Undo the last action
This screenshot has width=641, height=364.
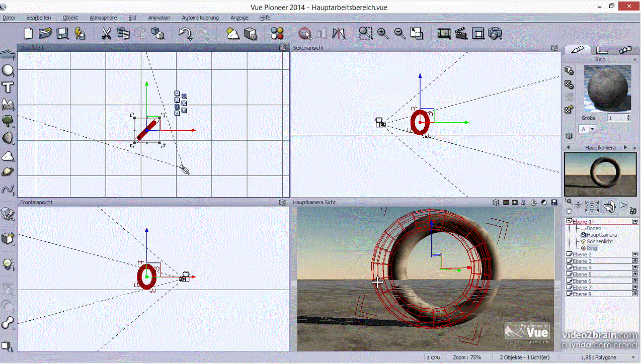pos(185,33)
